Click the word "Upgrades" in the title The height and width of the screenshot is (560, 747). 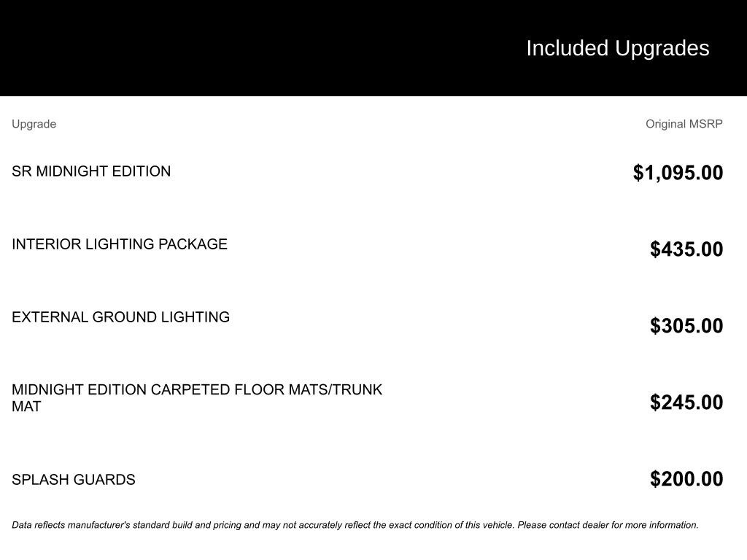pyautogui.click(x=662, y=48)
